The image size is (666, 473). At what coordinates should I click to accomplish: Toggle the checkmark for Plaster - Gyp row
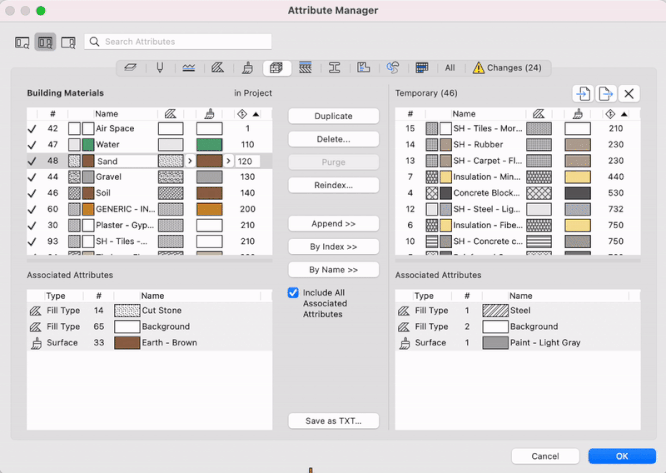coord(32,225)
